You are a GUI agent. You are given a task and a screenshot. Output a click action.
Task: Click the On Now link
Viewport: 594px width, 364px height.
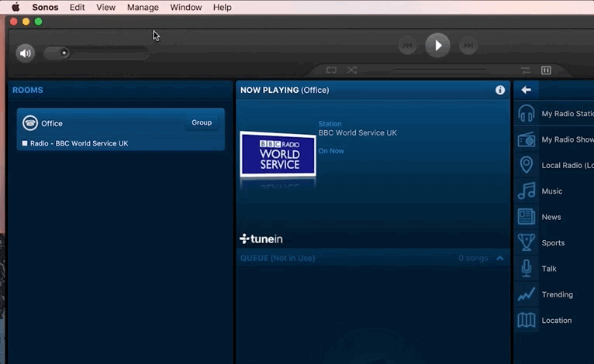pyautogui.click(x=331, y=150)
